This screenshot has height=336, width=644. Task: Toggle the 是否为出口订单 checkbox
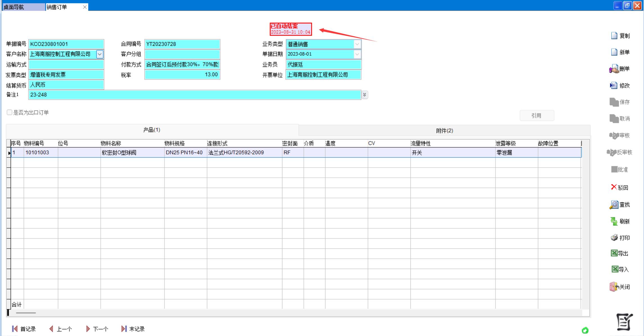pyautogui.click(x=9, y=112)
